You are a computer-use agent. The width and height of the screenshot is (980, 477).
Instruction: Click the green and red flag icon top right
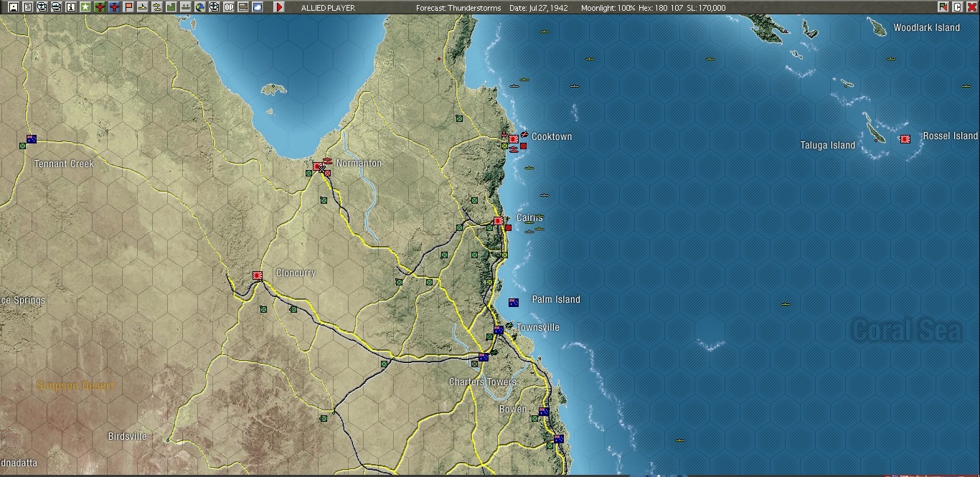(943, 7)
